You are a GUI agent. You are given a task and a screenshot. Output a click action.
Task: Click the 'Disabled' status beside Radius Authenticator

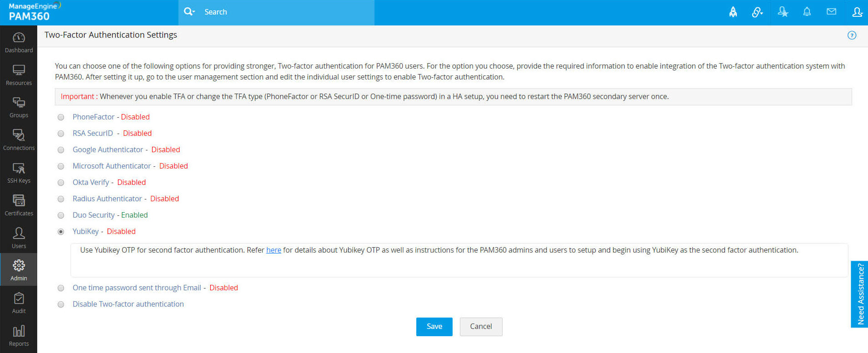click(164, 199)
